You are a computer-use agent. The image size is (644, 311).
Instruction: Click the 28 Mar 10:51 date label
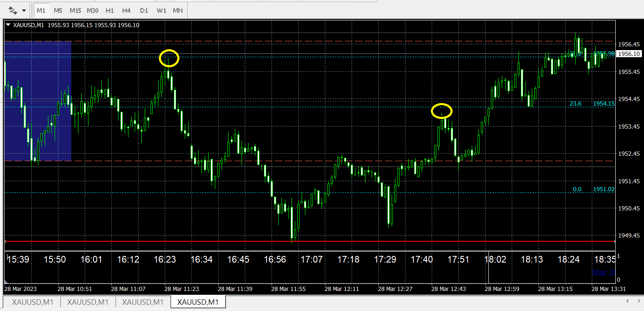[75, 289]
